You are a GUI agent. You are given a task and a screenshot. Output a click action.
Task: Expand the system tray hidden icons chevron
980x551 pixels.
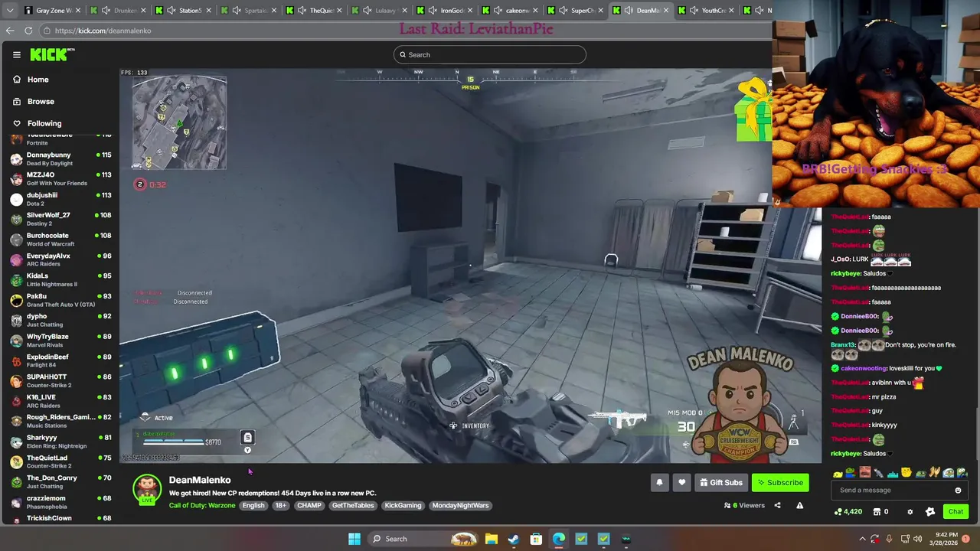click(x=862, y=539)
